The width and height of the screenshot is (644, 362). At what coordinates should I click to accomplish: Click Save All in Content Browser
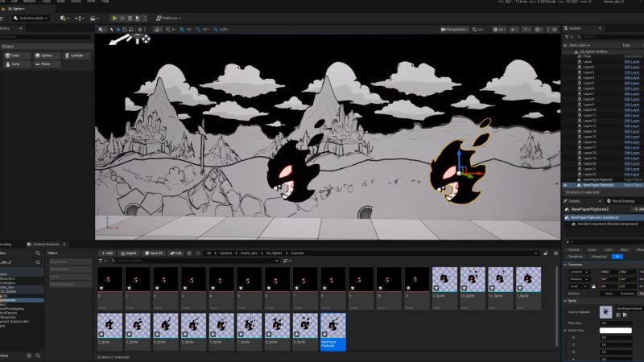pos(155,253)
